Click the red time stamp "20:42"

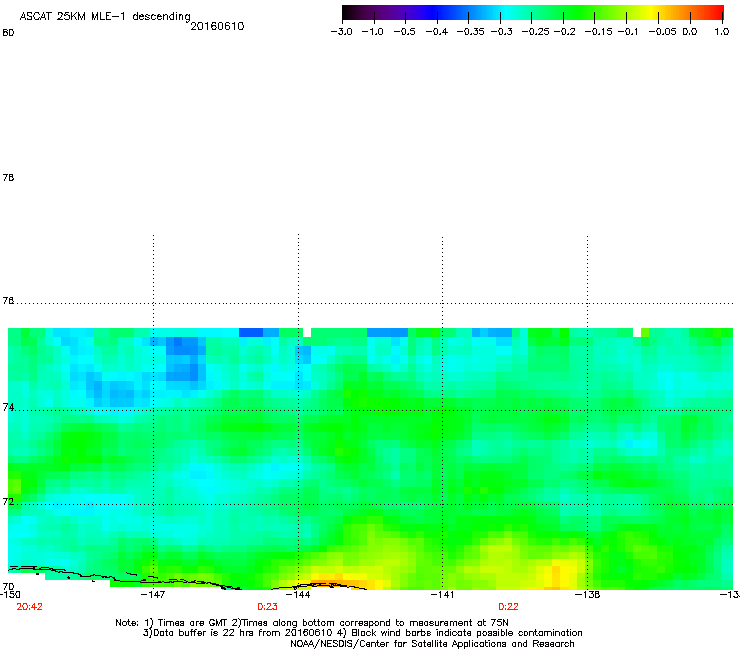[29, 607]
